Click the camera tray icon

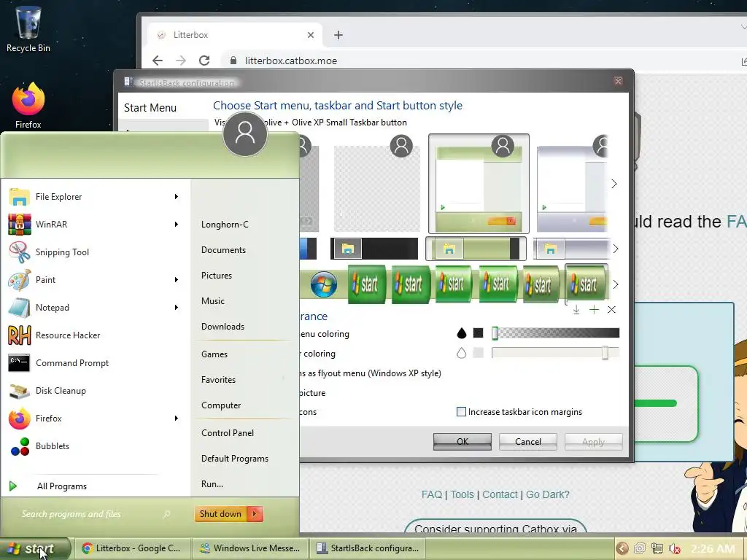(639, 548)
